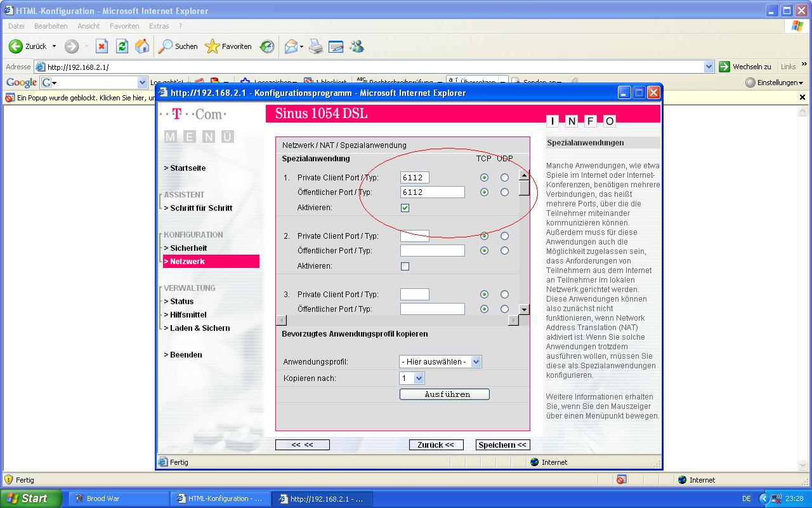Click the Ausführen button
Image resolution: width=812 pixels, height=508 pixels.
pos(445,394)
